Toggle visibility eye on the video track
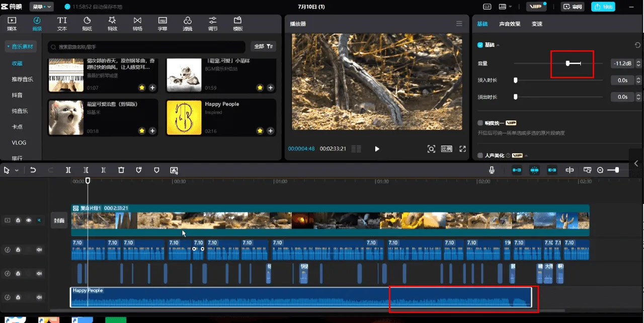 29,220
